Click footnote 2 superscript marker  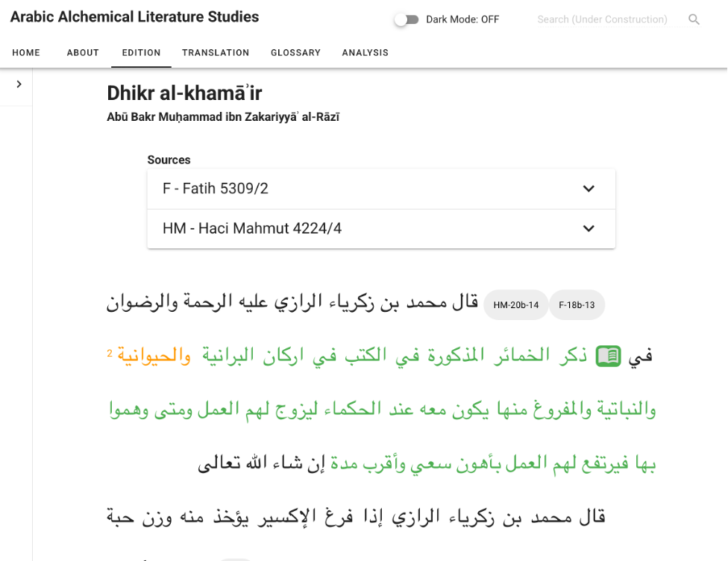(110, 353)
